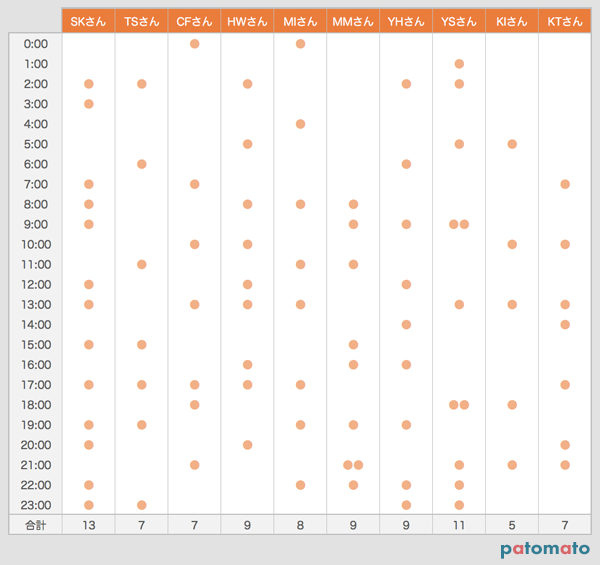600x565 pixels.
Task: Select the KTさん total of 7
Action: [565, 525]
